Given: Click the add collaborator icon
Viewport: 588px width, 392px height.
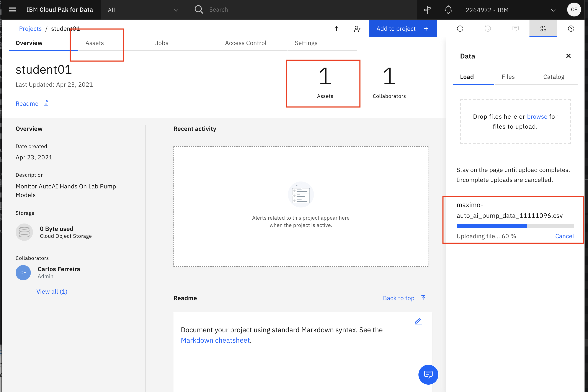Looking at the screenshot, I should (x=357, y=28).
